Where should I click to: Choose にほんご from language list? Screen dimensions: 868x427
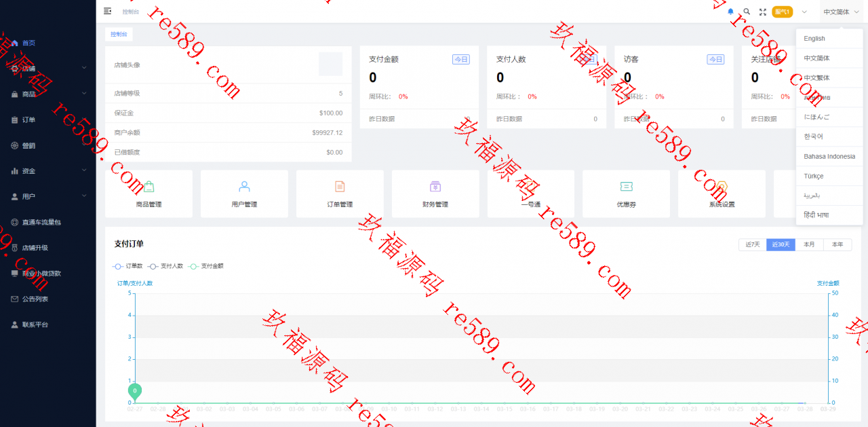[829, 117]
